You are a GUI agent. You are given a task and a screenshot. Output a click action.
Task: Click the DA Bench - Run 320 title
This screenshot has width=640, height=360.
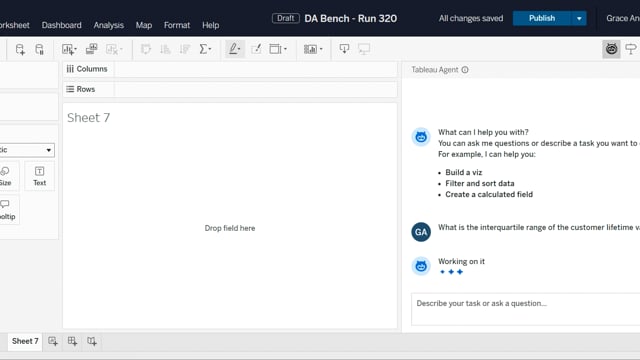351,19
